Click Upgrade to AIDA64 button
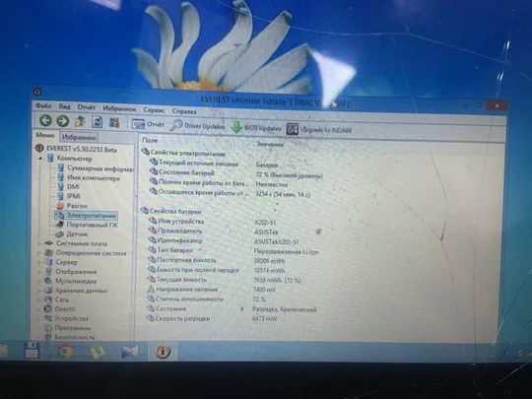 [319, 130]
